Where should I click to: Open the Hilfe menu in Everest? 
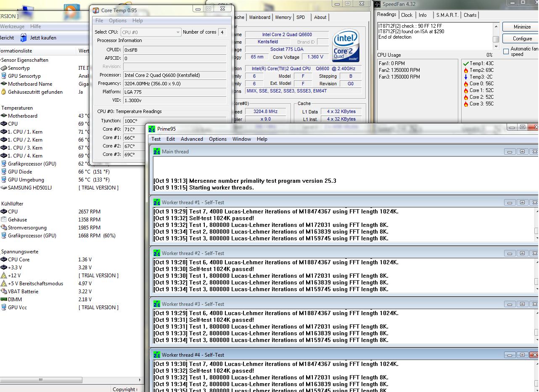click(36, 26)
